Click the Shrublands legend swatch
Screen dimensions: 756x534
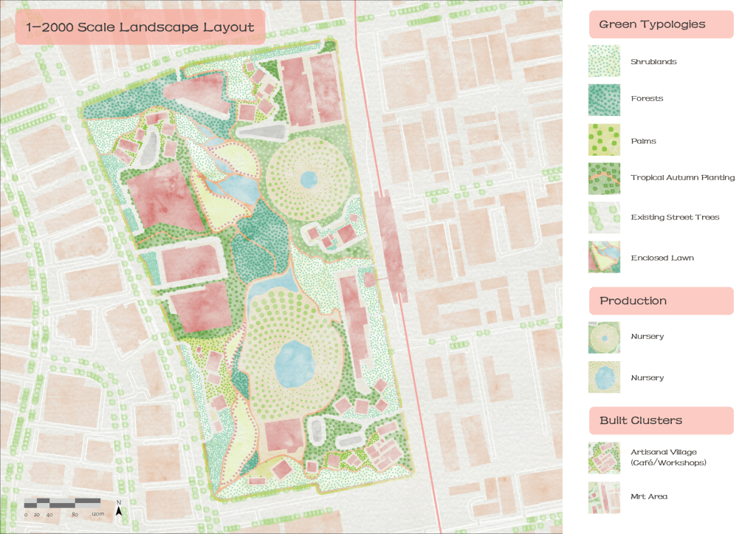(x=604, y=61)
